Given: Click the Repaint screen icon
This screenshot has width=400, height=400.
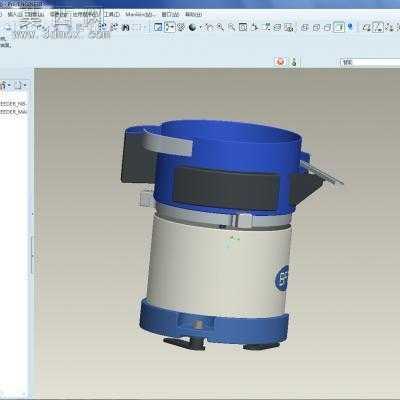Looking at the screenshot, I should pos(159,27).
